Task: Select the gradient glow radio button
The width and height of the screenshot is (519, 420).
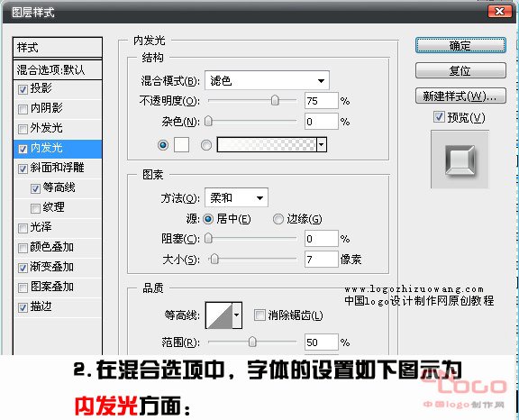Action: [x=206, y=145]
